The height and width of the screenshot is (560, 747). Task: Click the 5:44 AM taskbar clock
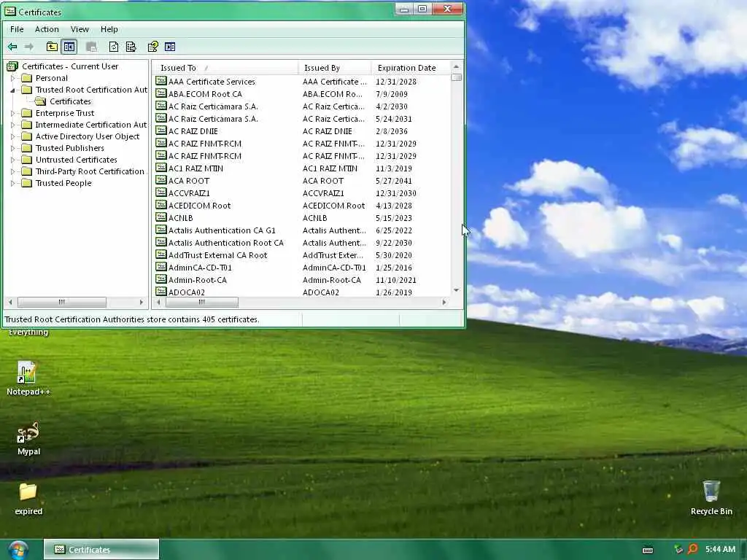coord(720,550)
